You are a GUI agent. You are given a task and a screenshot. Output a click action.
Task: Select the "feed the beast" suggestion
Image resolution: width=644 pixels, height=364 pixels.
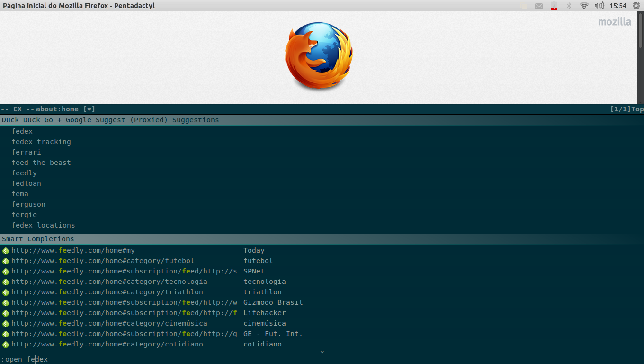[x=41, y=163]
